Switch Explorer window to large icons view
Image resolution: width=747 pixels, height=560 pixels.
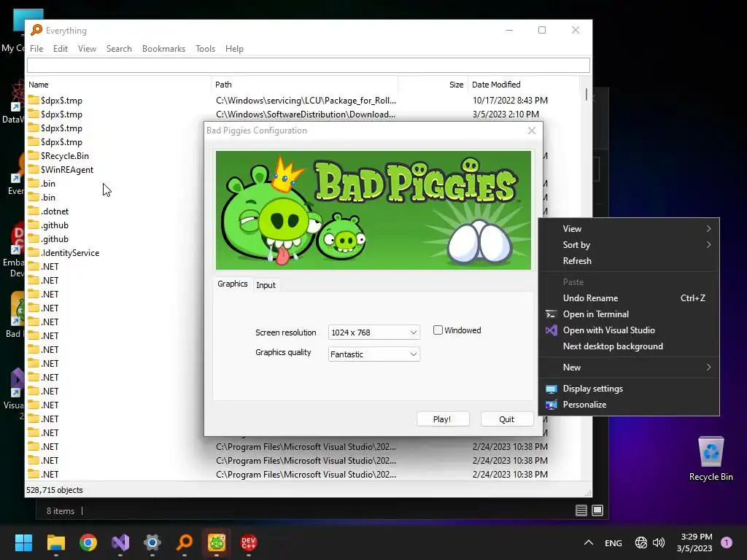click(597, 510)
